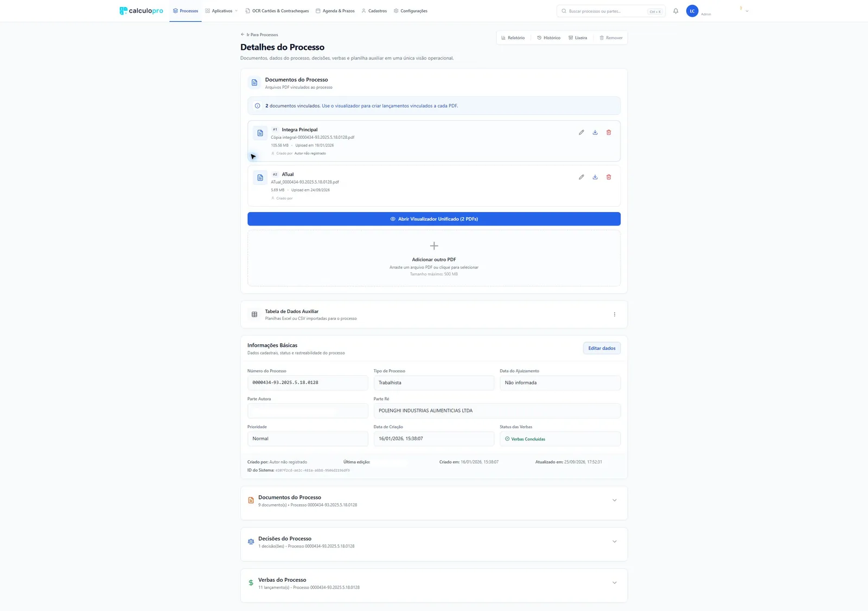Open the Cadastros menu
This screenshot has width=868, height=611.
coord(374,11)
